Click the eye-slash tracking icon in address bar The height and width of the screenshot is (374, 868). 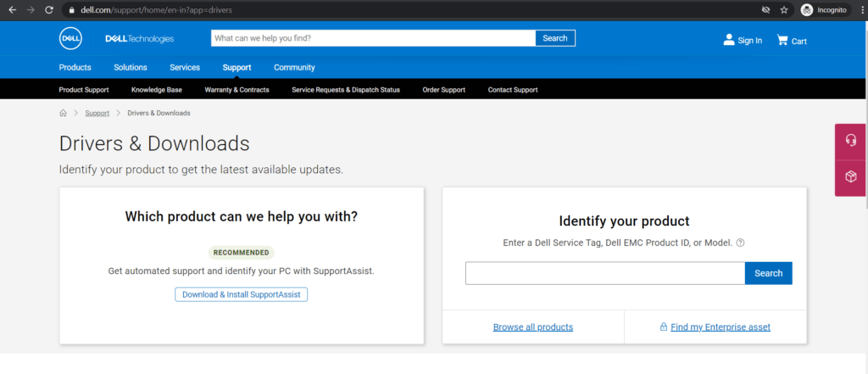pos(766,10)
